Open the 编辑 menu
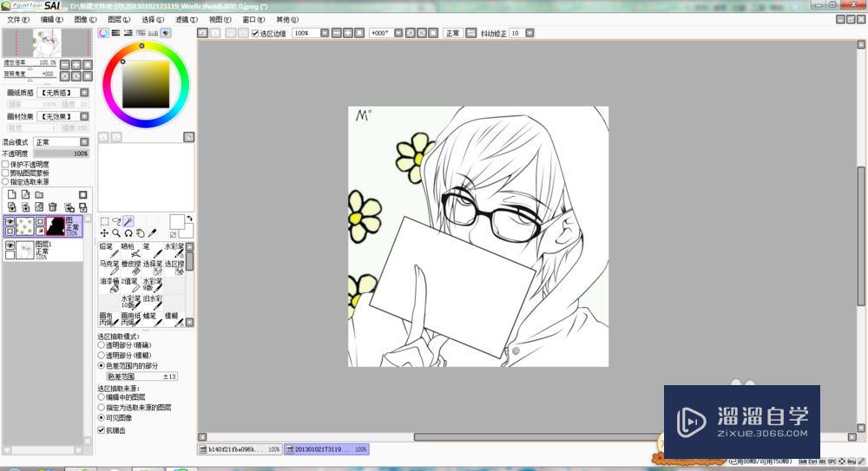This screenshot has height=471, width=868. pyautogui.click(x=52, y=19)
